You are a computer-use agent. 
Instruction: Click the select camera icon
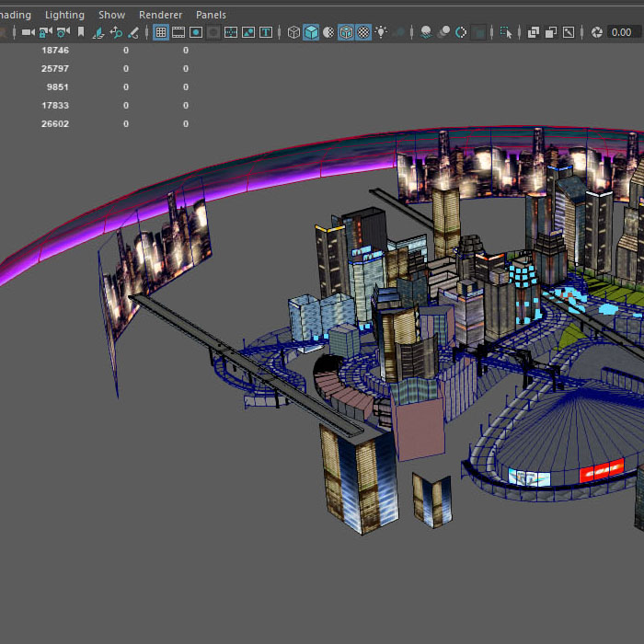[x=28, y=32]
